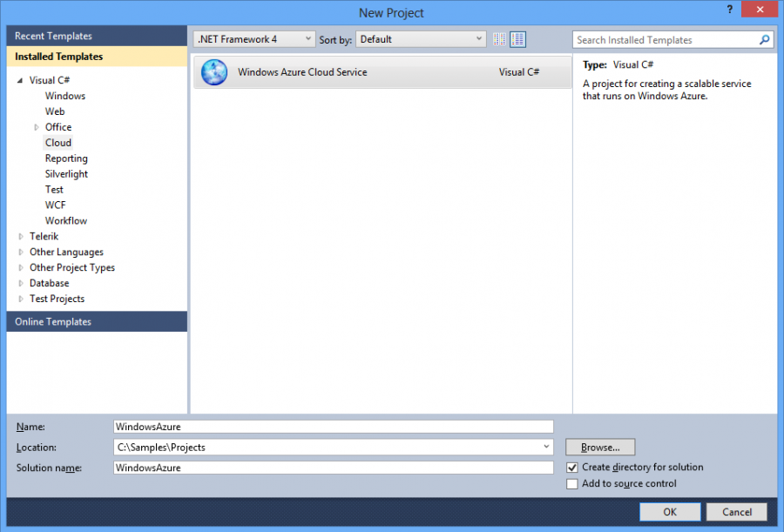Select the Other Languages tree item
Image resolution: width=784 pixels, height=532 pixels.
66,252
